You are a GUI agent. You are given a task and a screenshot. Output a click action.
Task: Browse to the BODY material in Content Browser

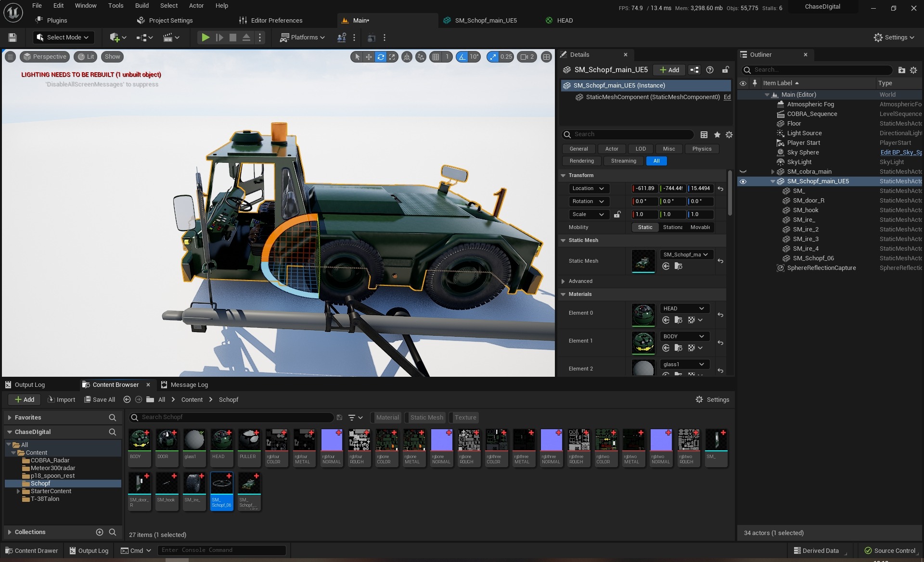678,348
